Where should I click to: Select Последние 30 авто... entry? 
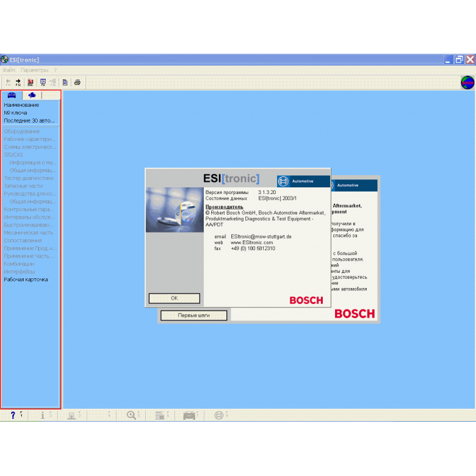point(29,120)
